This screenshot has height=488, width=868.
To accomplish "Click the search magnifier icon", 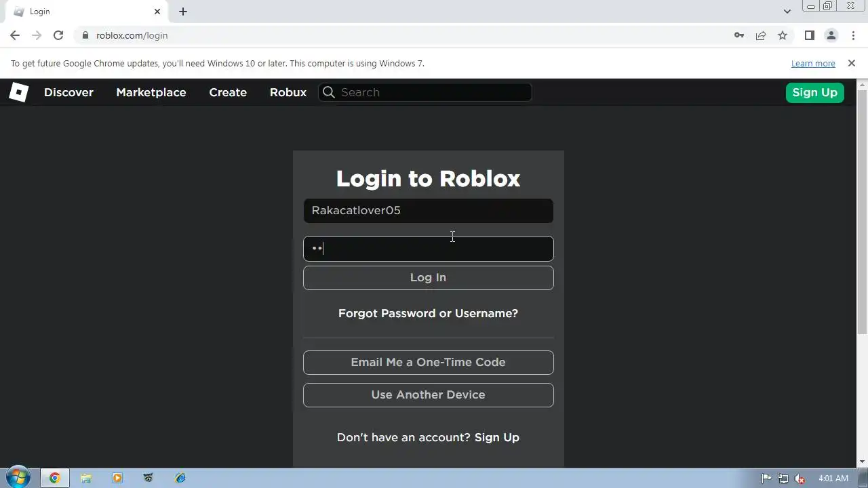I will [x=329, y=92].
